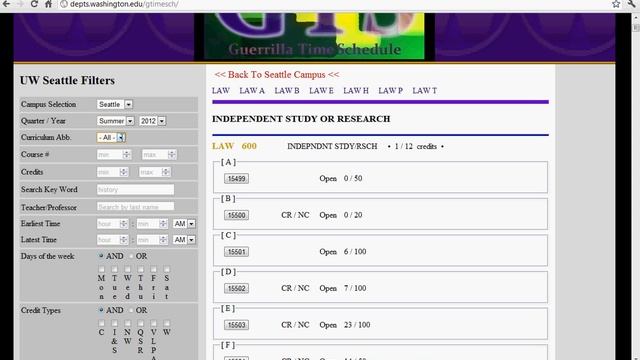Select OR for Credit Types
The width and height of the screenshot is (640, 360).
[131, 310]
